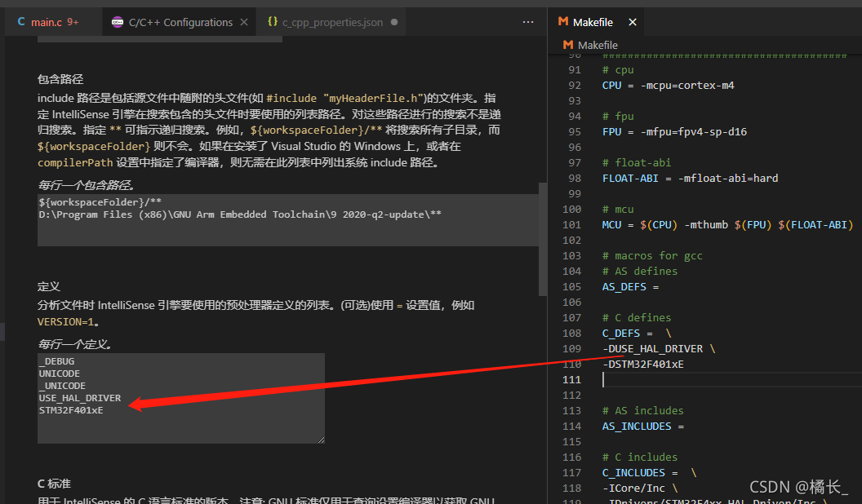Screen dimensions: 862x504
Task: Click the FLOAT-ABI = -mfloat-abi=hard line
Action: point(690,178)
